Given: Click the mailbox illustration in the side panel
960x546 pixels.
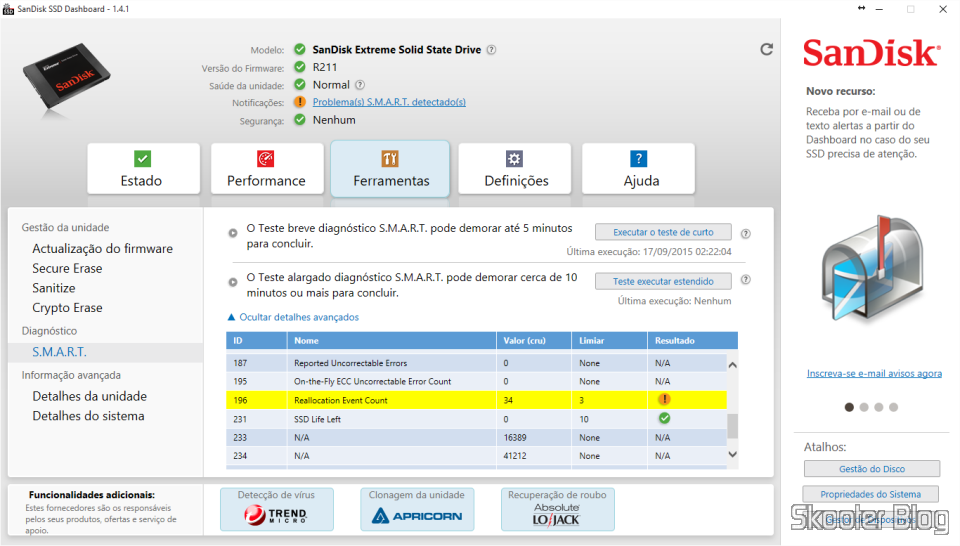Looking at the screenshot, I should tap(872, 270).
